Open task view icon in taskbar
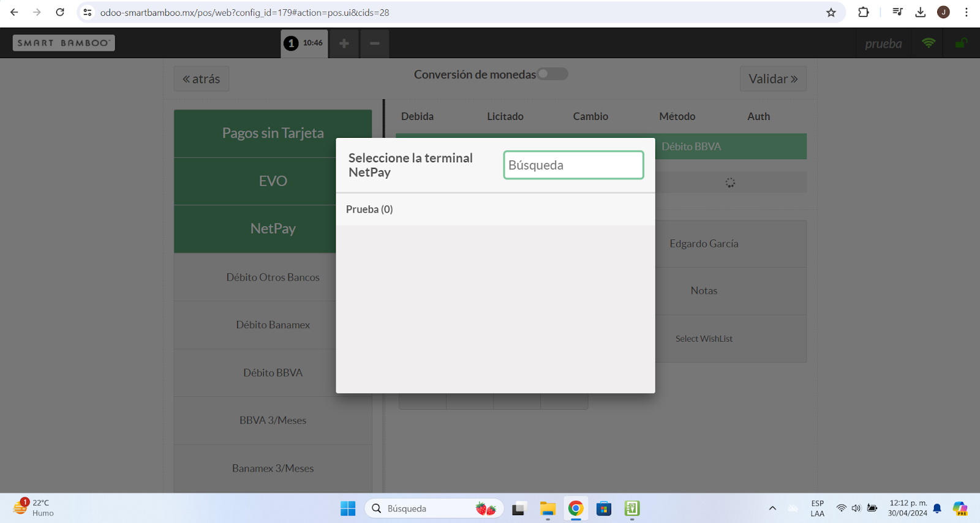The width and height of the screenshot is (980, 523). pos(519,508)
